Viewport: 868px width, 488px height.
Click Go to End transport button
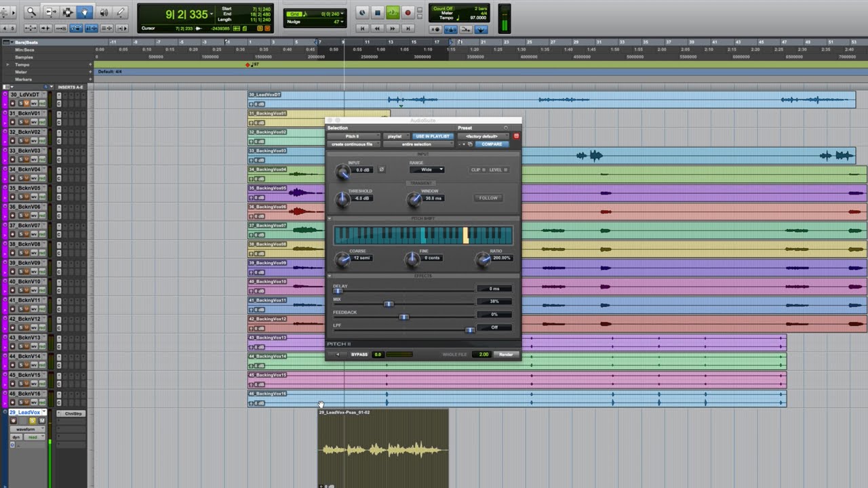(408, 28)
